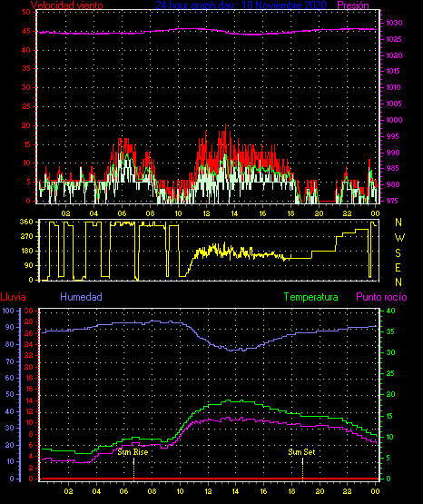Click the 270 wind direction axis value
The height and width of the screenshot is (504, 423).
point(26,236)
